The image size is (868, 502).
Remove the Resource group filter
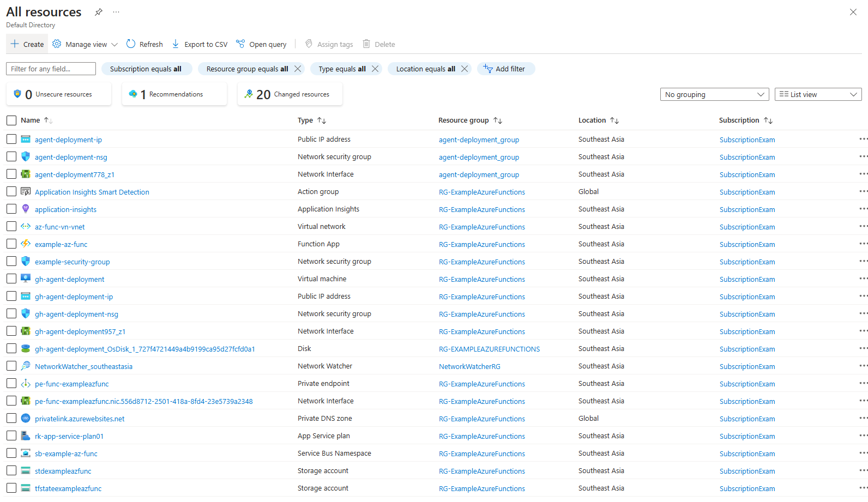(298, 69)
